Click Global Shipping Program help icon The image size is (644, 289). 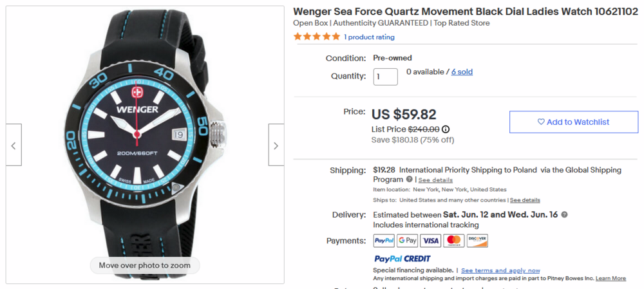pos(410,180)
